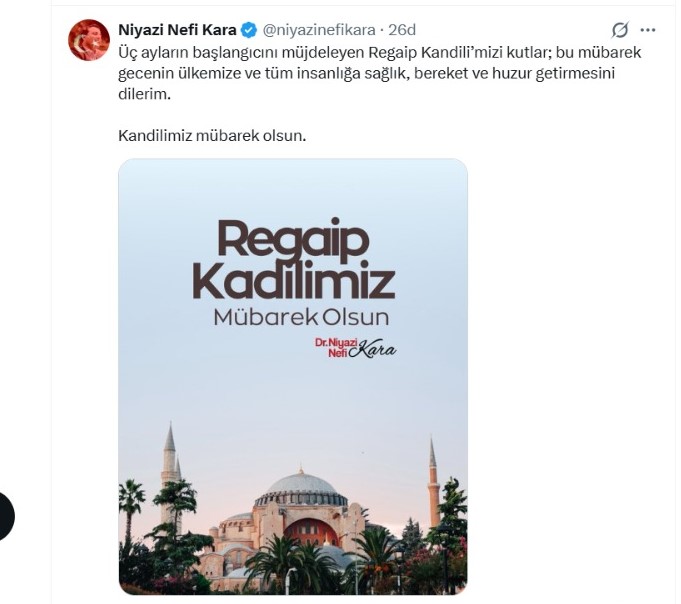Open the @niyazinefikara handle link
Viewport: 681px width, 604px height.
click(x=319, y=30)
